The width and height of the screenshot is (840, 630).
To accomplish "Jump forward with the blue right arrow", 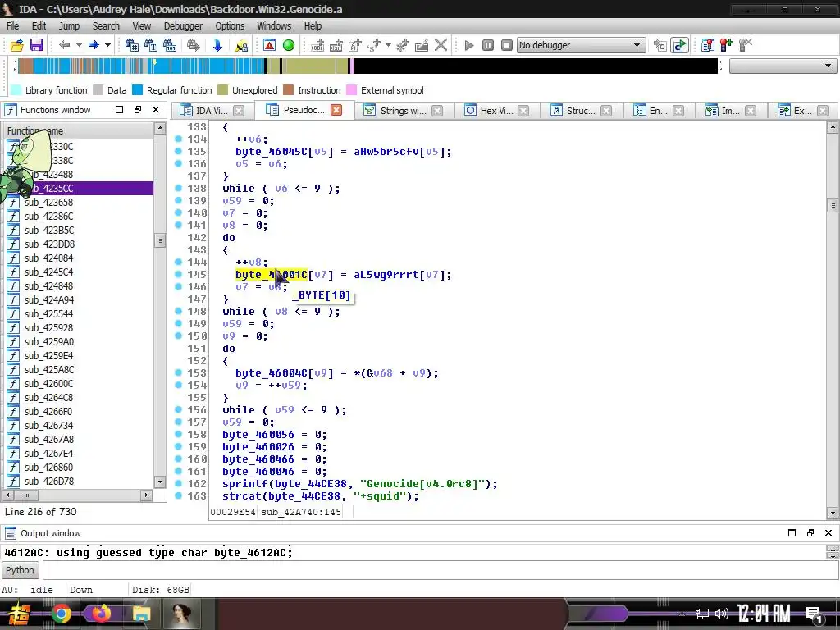I will (94, 45).
